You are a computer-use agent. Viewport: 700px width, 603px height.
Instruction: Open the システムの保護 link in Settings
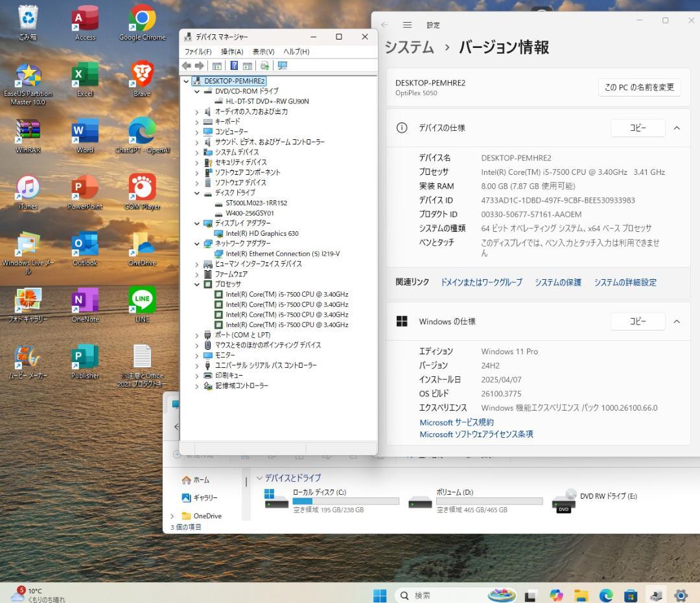(x=557, y=282)
